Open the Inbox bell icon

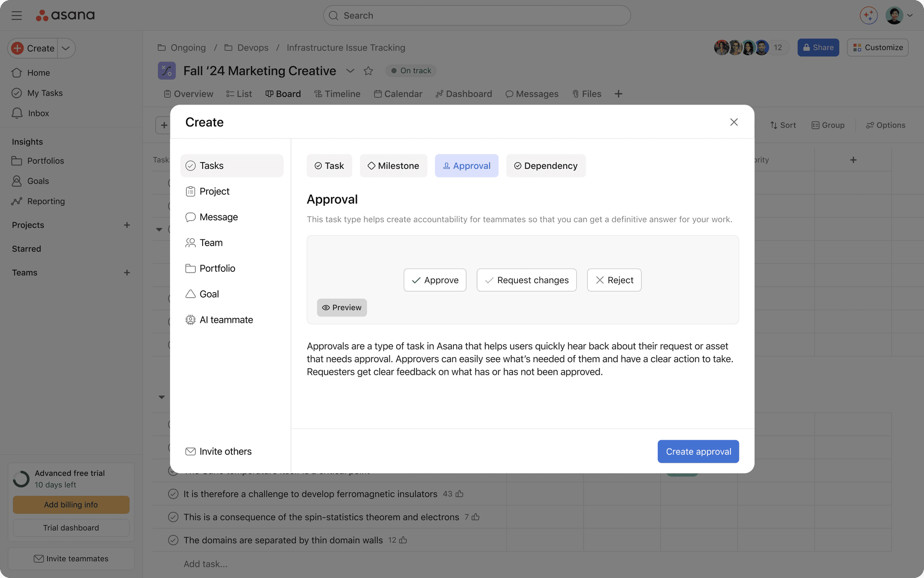[x=17, y=113]
